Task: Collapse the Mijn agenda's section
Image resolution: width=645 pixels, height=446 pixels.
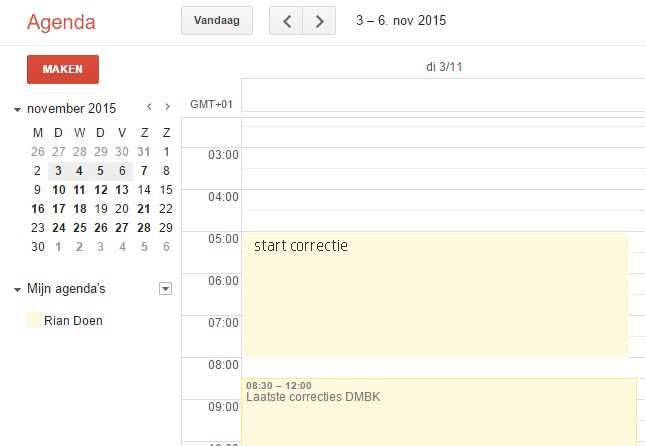Action: point(18,290)
